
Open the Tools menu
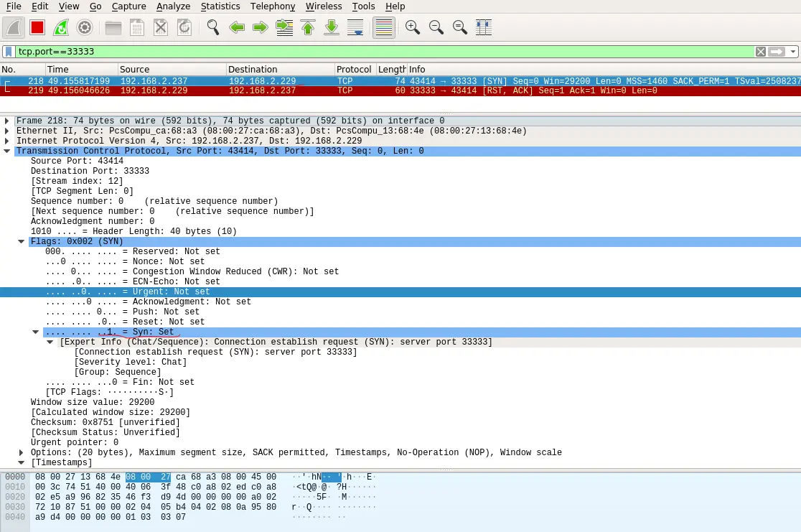pyautogui.click(x=363, y=6)
